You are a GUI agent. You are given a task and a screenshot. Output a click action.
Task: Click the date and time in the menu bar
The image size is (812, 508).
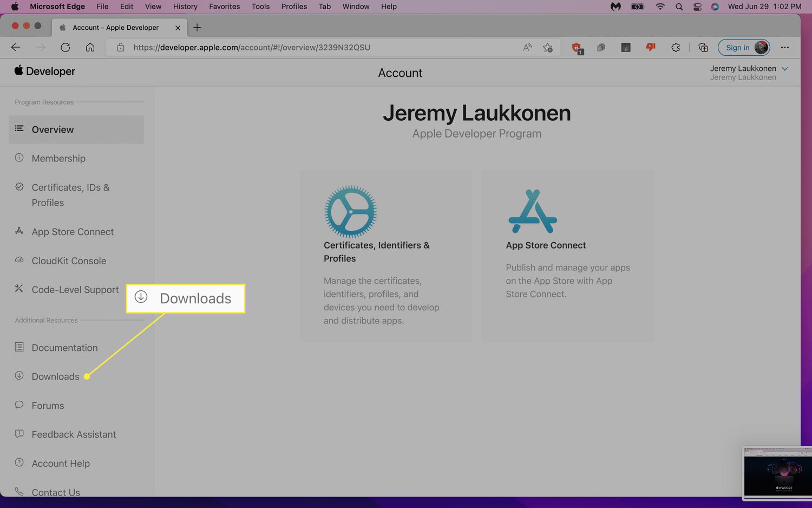(x=764, y=6)
